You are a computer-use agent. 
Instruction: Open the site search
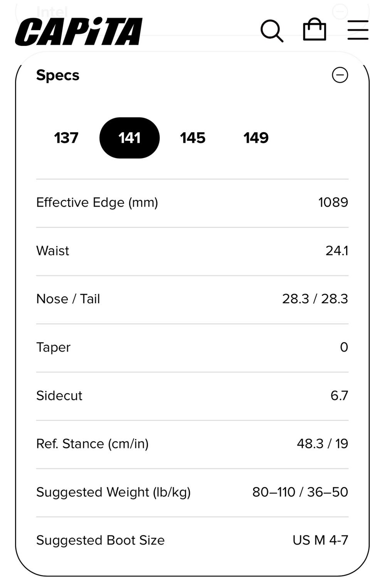click(272, 30)
